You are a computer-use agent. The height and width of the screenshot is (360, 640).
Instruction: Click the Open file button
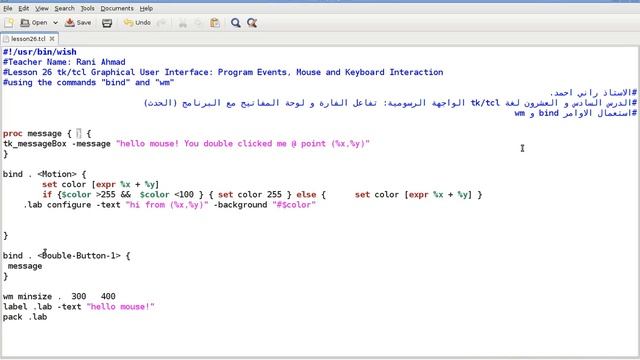point(34,23)
